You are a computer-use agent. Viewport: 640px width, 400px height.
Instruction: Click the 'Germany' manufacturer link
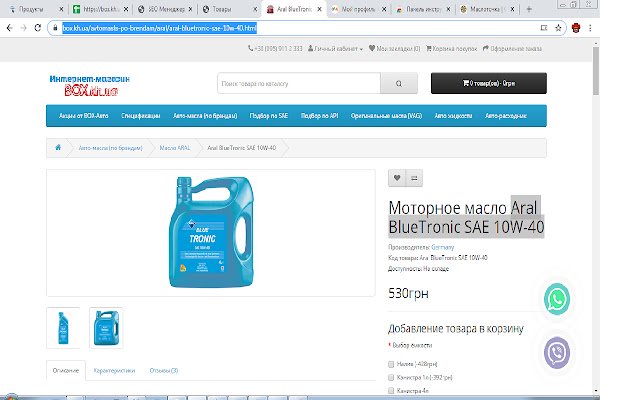tap(442, 247)
